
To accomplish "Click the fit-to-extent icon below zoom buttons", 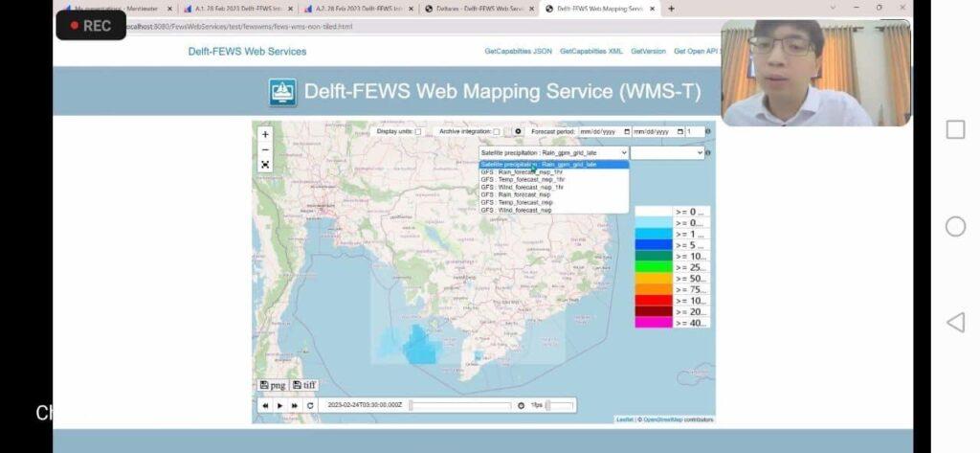I will tap(265, 165).
